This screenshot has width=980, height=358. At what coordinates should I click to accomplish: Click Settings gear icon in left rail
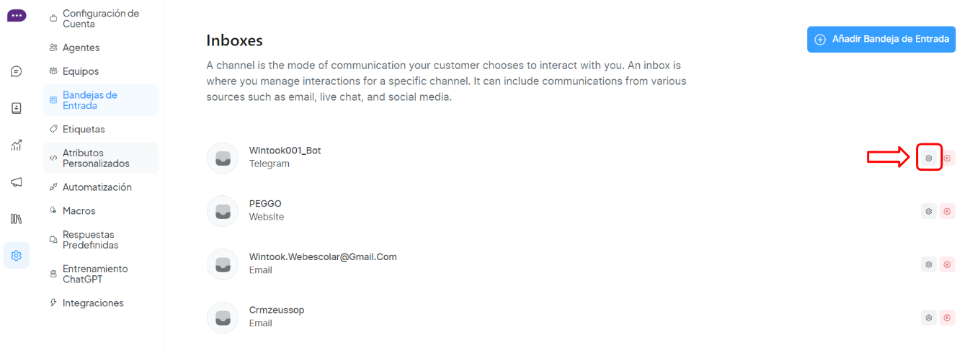(16, 256)
